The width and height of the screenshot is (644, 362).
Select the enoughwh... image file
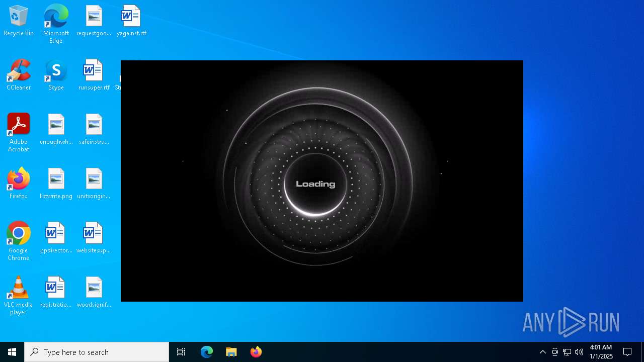56,129
